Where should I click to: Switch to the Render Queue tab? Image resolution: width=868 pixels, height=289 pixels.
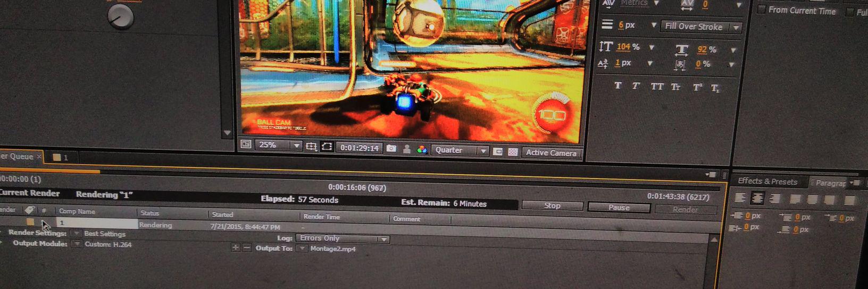tap(20, 156)
